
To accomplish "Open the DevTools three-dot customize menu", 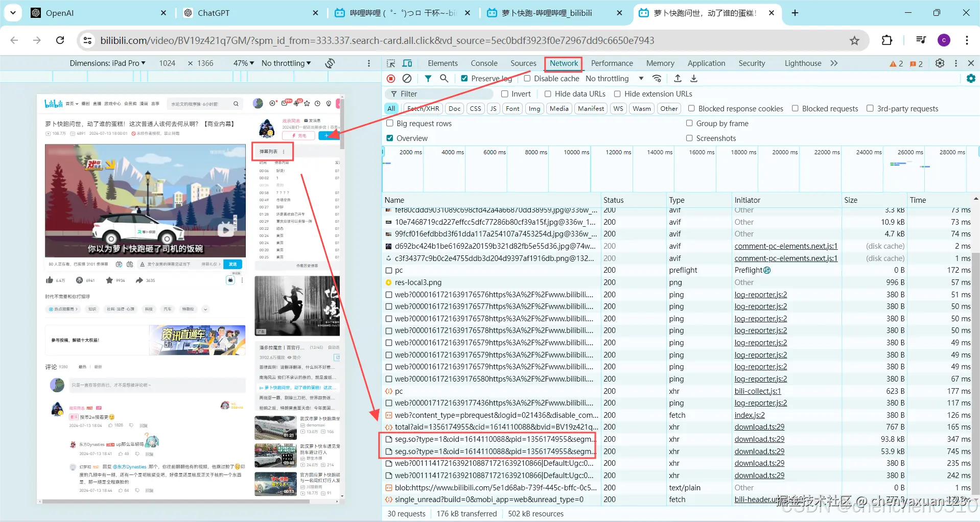I will [x=956, y=63].
